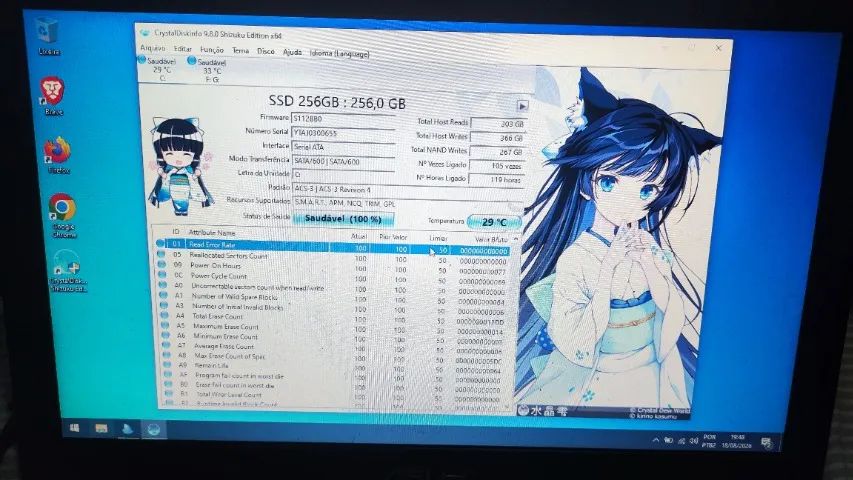This screenshot has height=480, width=853.
Task: Select the Minimum Erase Count row
Action: click(334, 337)
